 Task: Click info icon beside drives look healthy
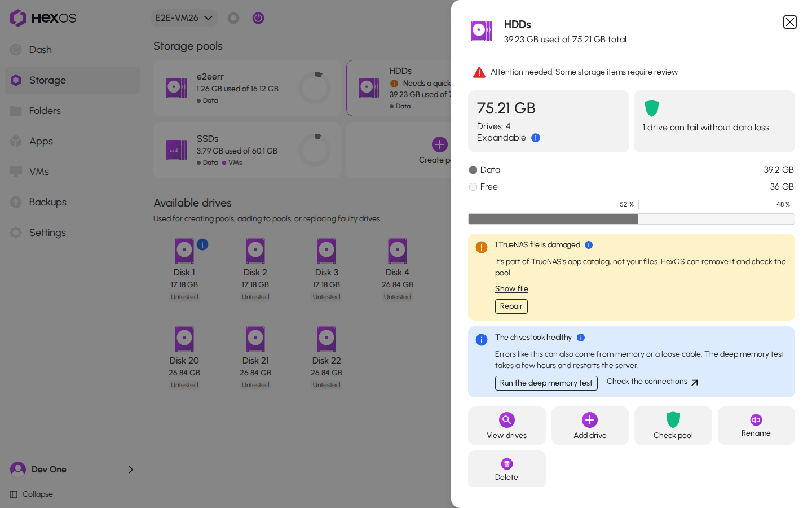pos(581,338)
